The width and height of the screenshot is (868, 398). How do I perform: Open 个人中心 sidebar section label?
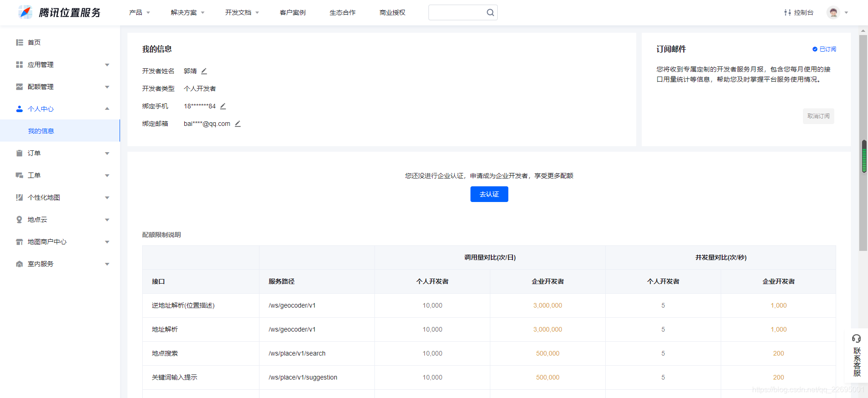click(x=41, y=109)
